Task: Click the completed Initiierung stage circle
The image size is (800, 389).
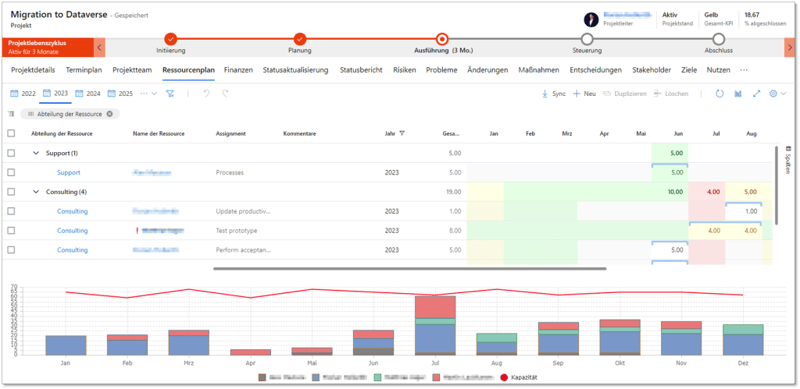Action: (170, 39)
